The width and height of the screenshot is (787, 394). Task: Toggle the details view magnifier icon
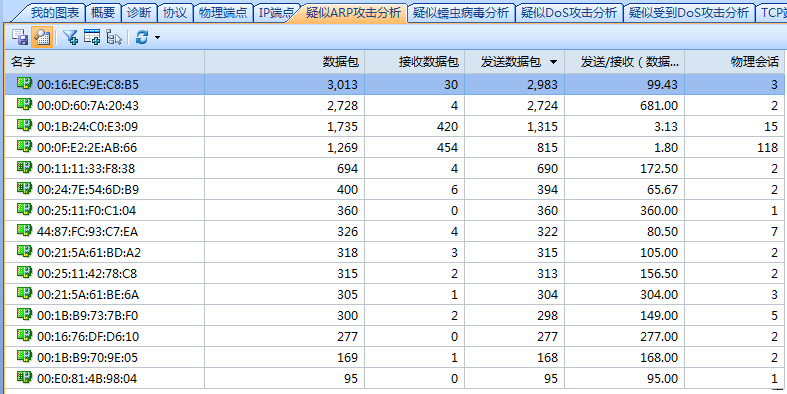(x=42, y=37)
